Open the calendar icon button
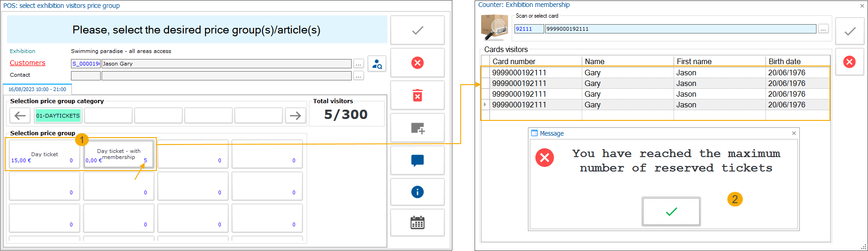868x251 pixels. coord(417,223)
